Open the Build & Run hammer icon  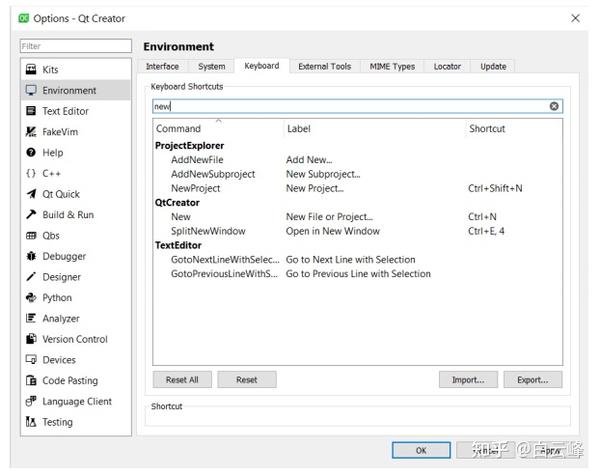pyautogui.click(x=31, y=214)
